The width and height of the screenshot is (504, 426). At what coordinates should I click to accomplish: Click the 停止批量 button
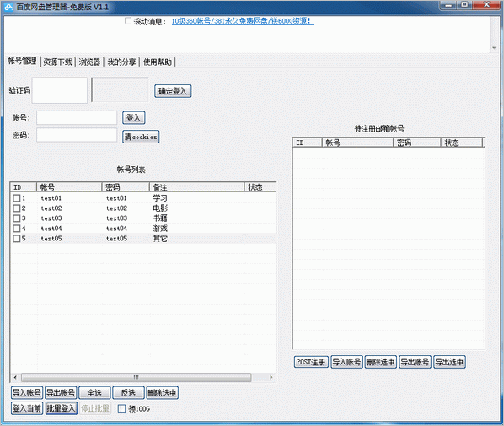pos(95,408)
